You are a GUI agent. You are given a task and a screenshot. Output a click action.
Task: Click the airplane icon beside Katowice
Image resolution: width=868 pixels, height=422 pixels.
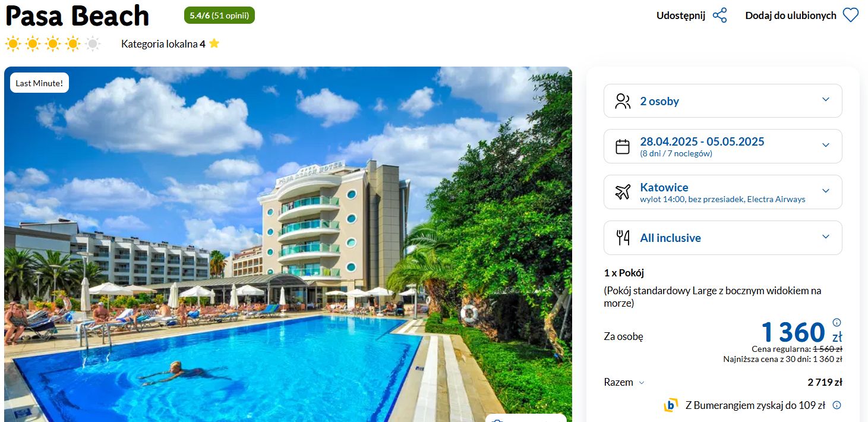pyautogui.click(x=623, y=192)
